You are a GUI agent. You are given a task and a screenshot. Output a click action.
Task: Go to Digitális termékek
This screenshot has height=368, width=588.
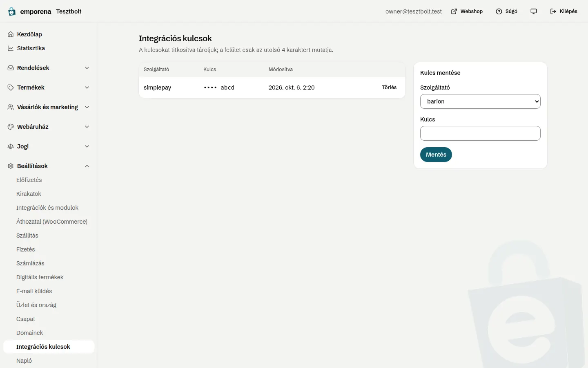tap(49, 277)
